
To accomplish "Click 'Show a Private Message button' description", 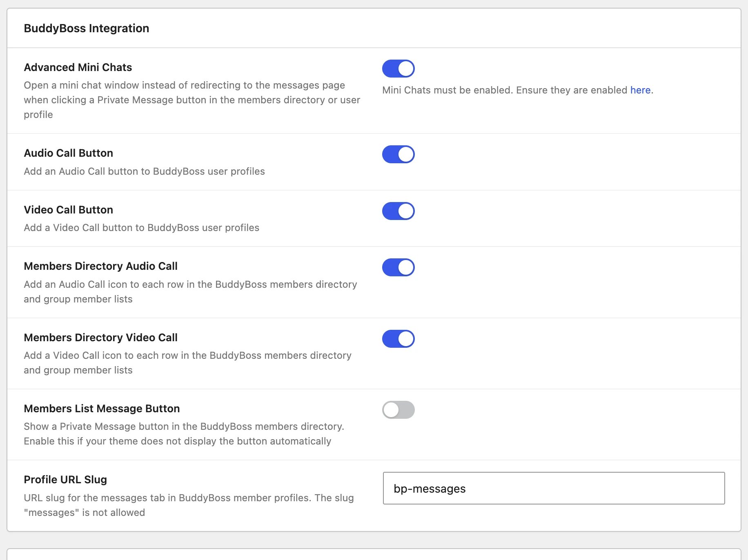I will coord(184,434).
